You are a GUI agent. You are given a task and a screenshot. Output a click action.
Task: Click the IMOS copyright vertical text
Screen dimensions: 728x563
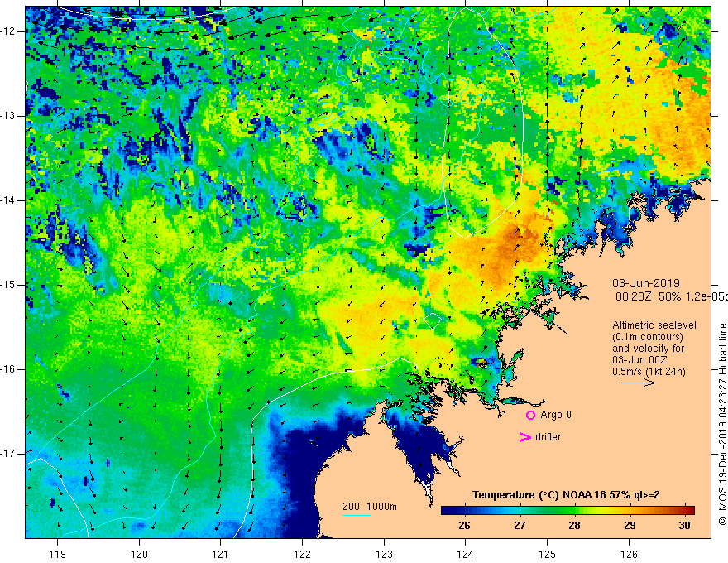pyautogui.click(x=722, y=424)
